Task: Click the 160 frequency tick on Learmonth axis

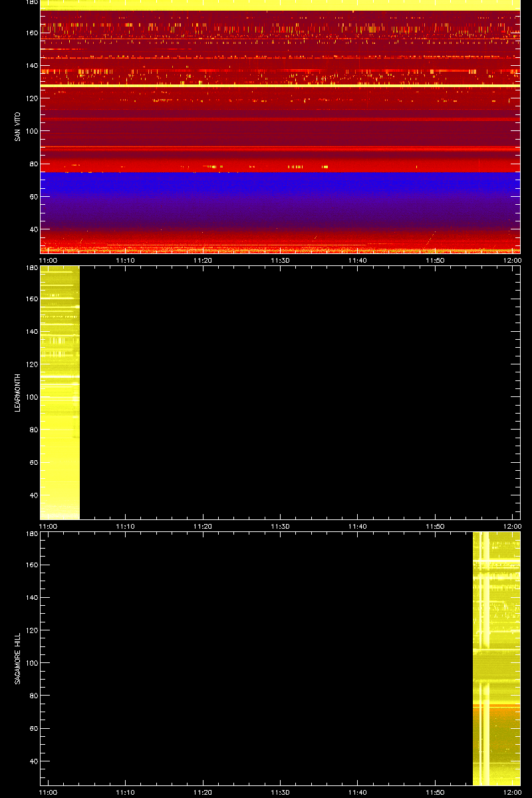Action: coord(31,299)
